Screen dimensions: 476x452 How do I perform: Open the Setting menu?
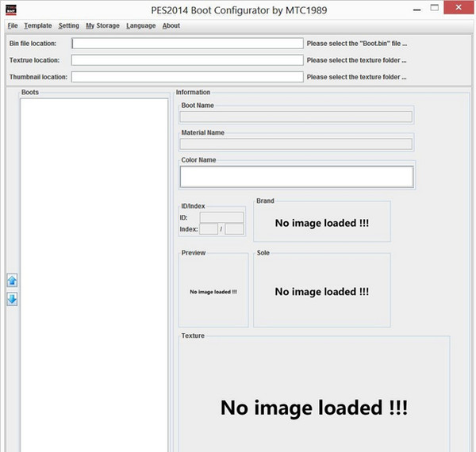pos(68,26)
